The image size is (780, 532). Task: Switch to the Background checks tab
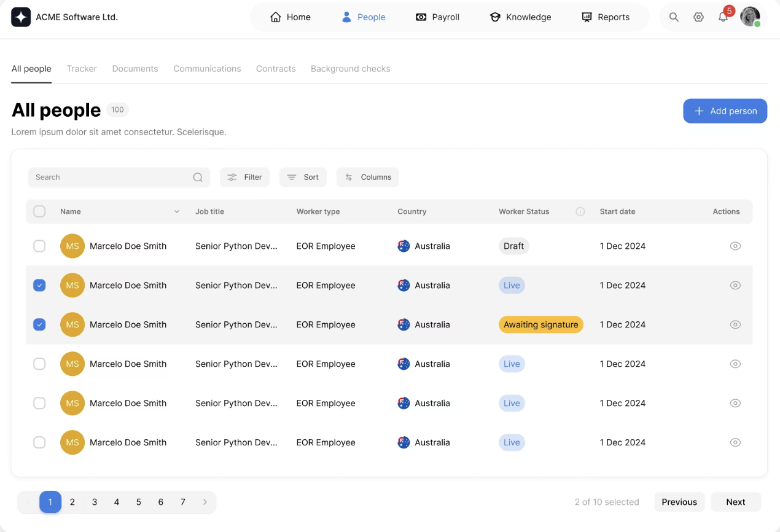(350, 69)
